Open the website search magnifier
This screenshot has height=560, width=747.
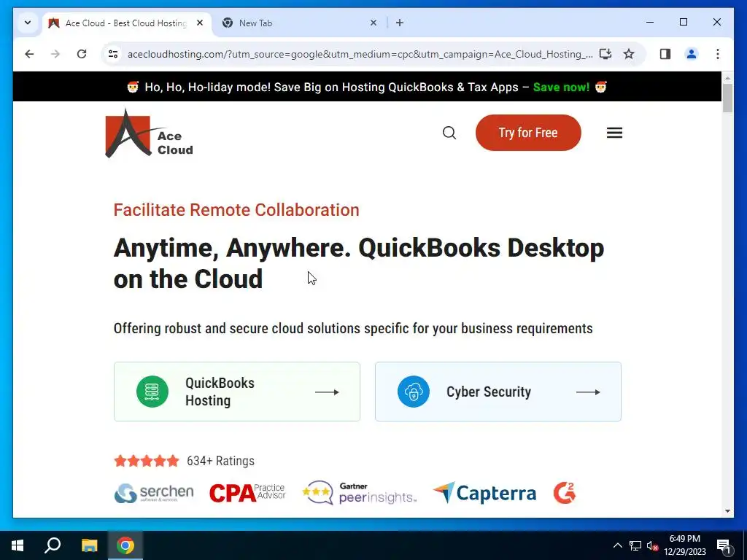(449, 133)
